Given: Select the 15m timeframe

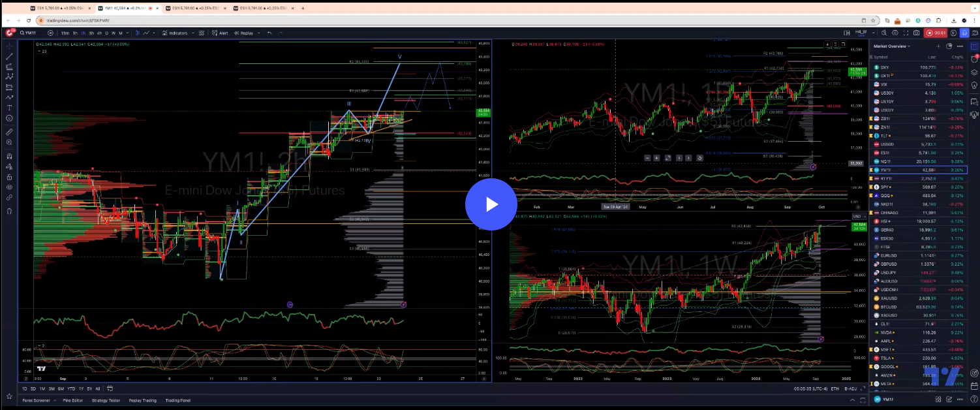Looking at the screenshot, I should pos(65,33).
